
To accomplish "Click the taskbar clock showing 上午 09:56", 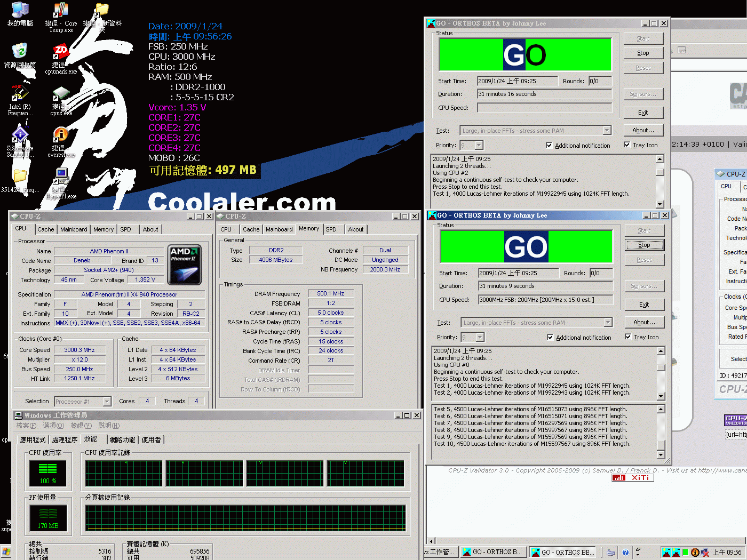I will (x=727, y=552).
